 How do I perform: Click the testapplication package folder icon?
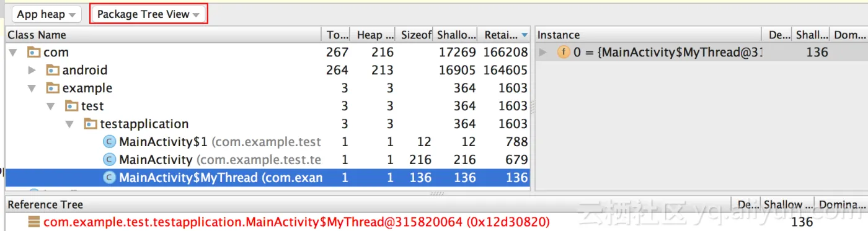coord(91,124)
